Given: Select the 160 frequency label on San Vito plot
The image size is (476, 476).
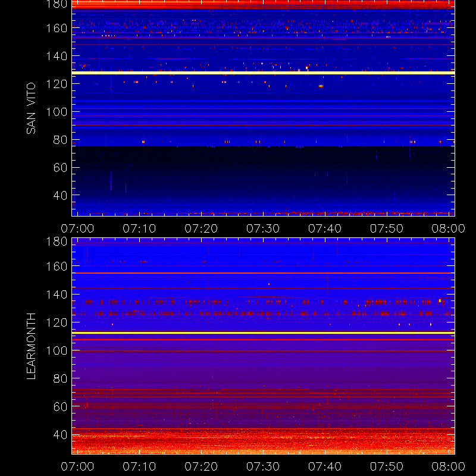Looking at the screenshot, I should [57, 28].
